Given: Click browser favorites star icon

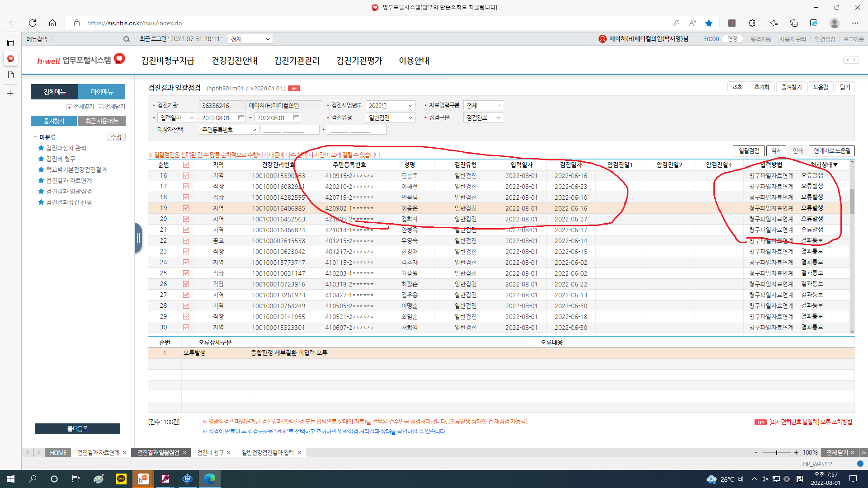Looking at the screenshot, I should tap(709, 23).
